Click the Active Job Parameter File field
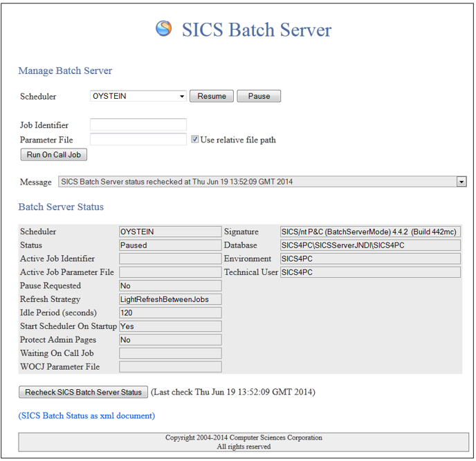 pos(170,272)
